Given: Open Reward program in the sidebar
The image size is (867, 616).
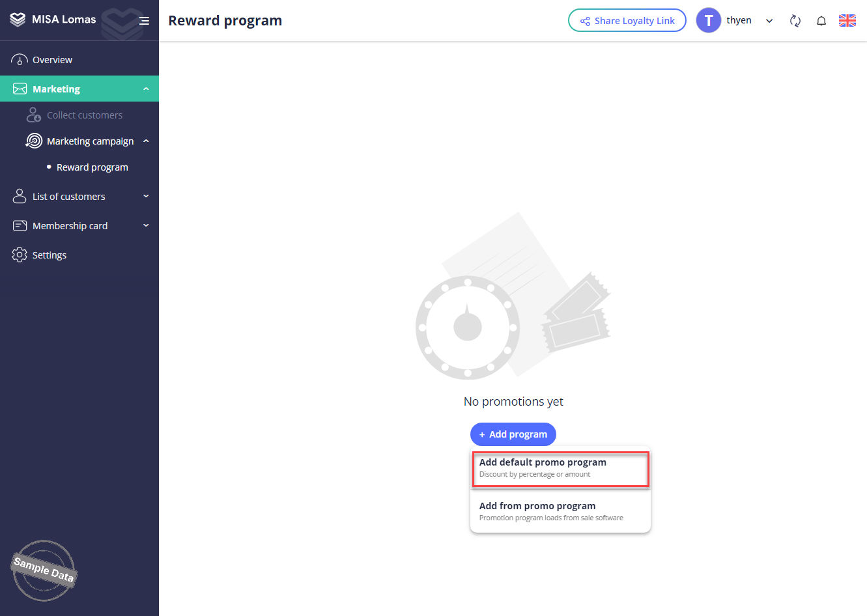Looking at the screenshot, I should [92, 167].
